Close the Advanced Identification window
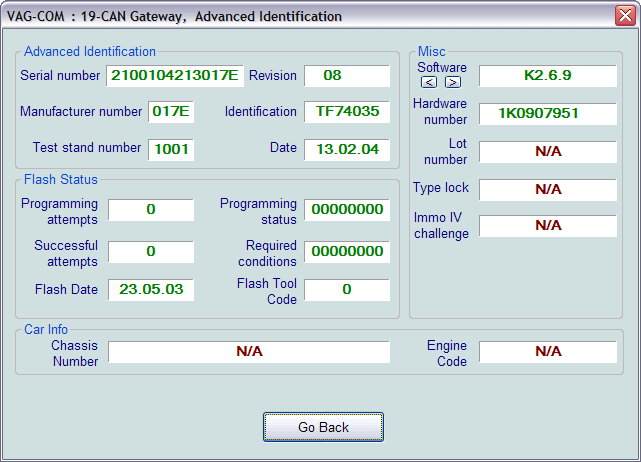Image resolution: width=641 pixels, height=462 pixels. coord(625,16)
